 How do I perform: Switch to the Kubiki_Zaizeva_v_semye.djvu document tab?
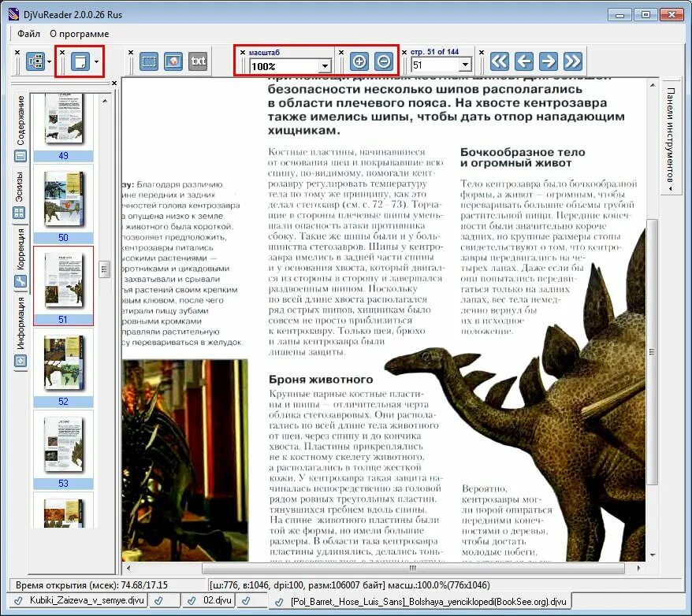click(x=80, y=600)
